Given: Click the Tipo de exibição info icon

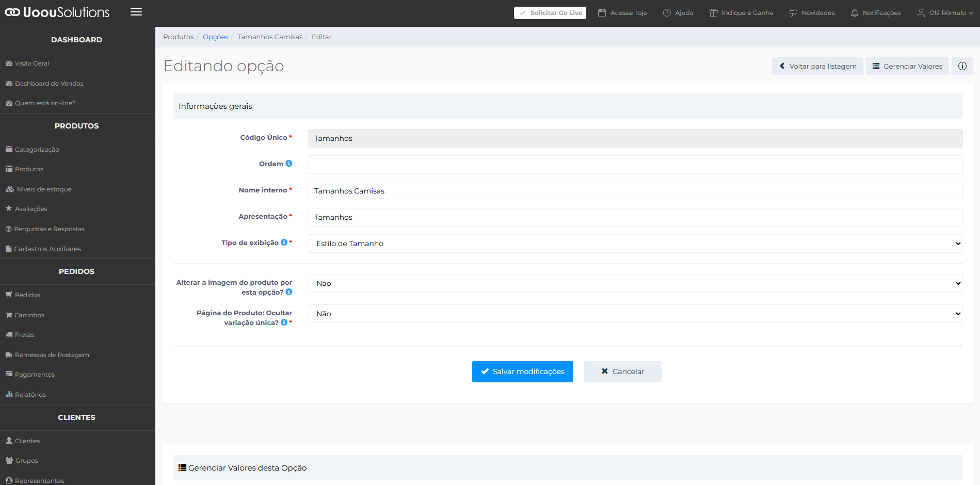Looking at the screenshot, I should click(x=284, y=242).
